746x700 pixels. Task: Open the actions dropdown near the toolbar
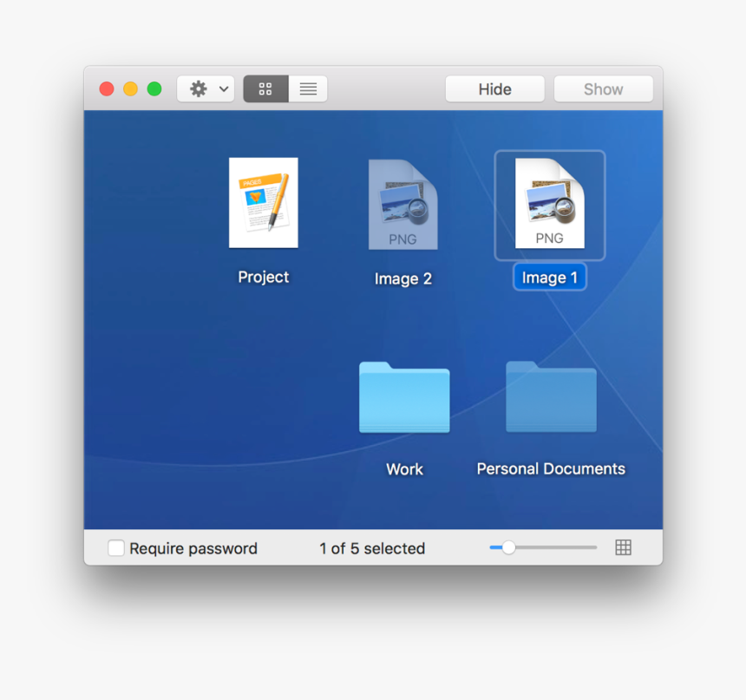pyautogui.click(x=206, y=88)
